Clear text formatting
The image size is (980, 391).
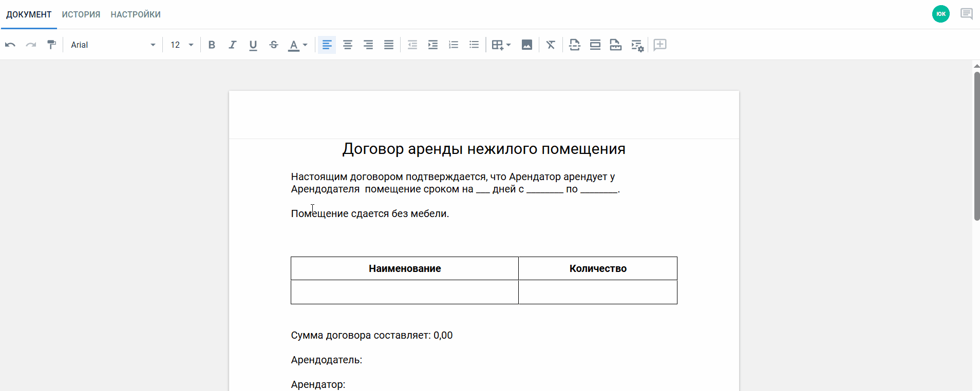click(x=551, y=45)
